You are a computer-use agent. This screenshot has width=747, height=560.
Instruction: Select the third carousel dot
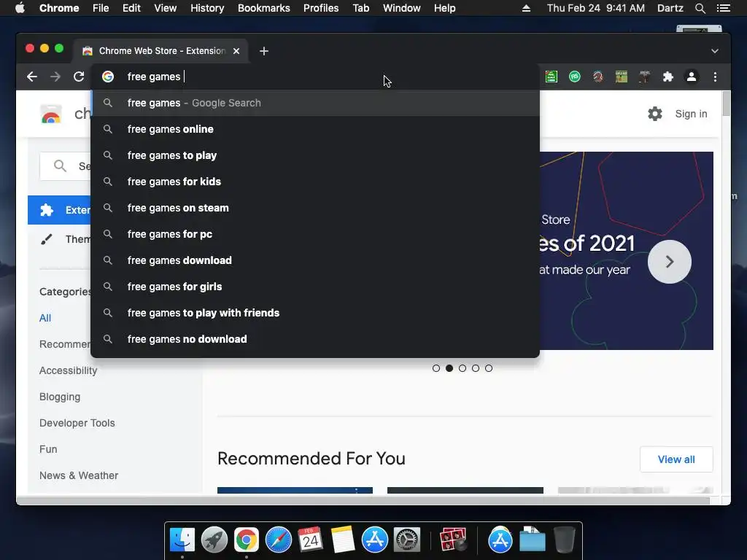pos(462,368)
